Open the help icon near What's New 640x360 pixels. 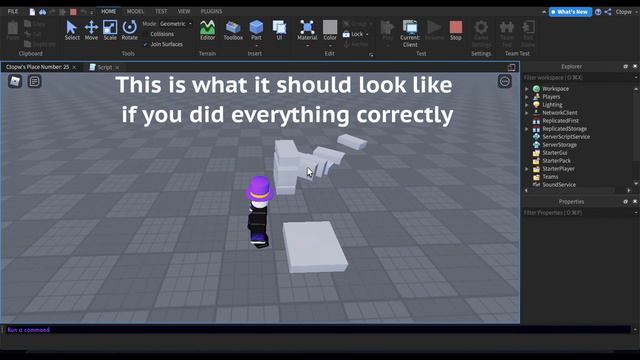[x=598, y=12]
